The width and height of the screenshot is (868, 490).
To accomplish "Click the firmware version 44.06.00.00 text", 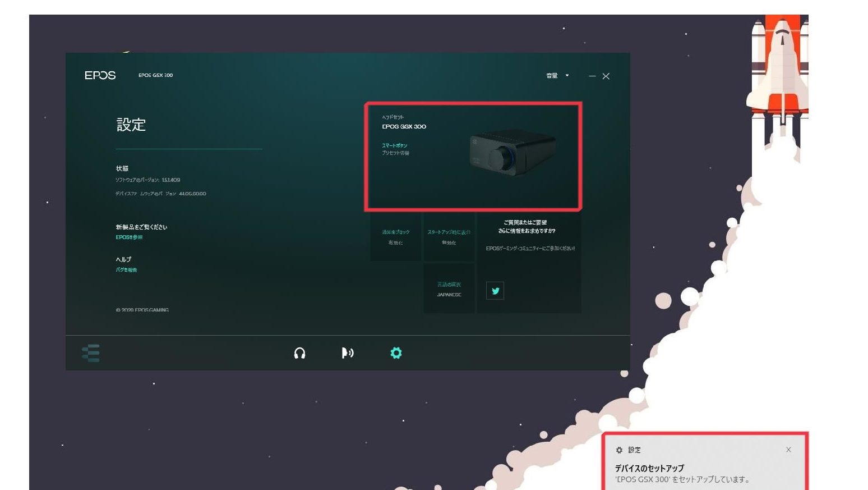I will [161, 194].
